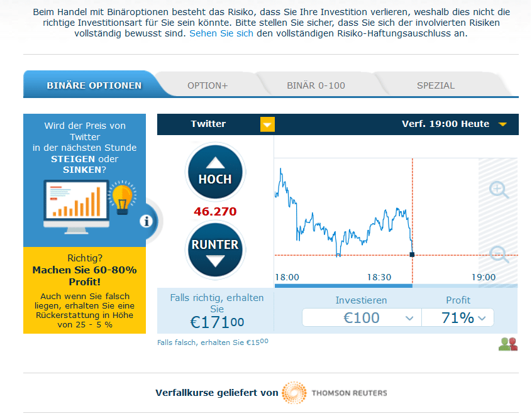Click the yellow 60-80% Profit info box
Image resolution: width=532 pixels, height=416 pixels.
(84, 290)
